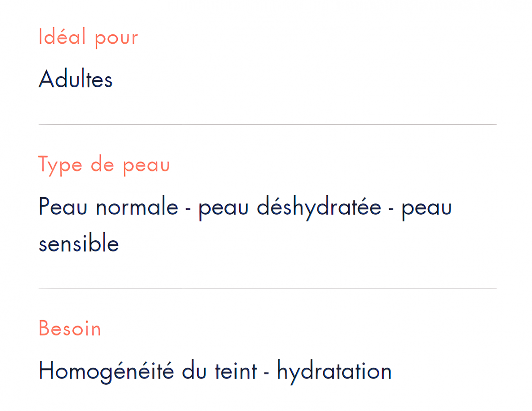This screenshot has width=532, height=411.
Task: Click the word "Type" in the orange heading
Action: (x=60, y=165)
